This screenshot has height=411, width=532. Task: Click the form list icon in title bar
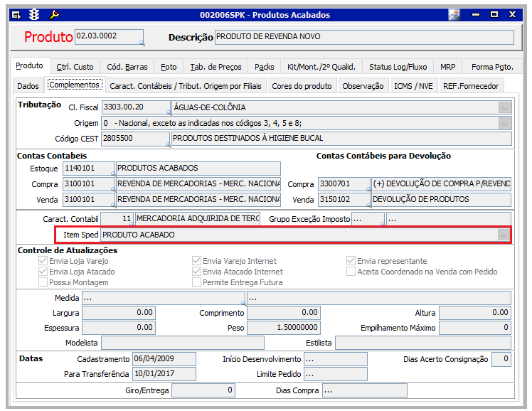coord(16,14)
